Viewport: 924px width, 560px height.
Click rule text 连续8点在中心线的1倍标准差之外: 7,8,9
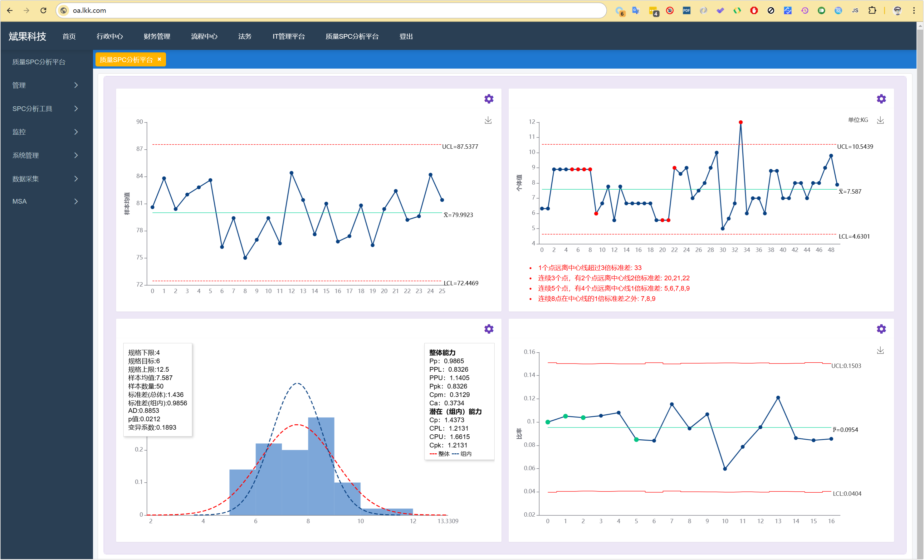[597, 298]
